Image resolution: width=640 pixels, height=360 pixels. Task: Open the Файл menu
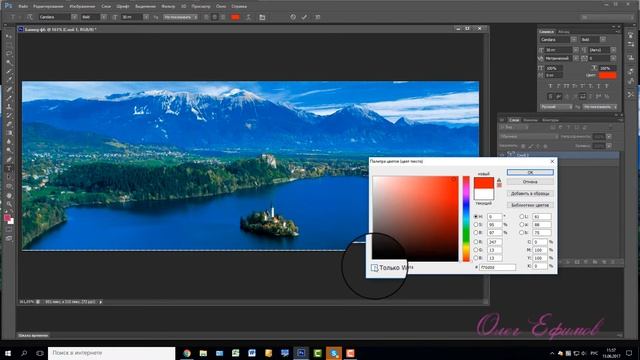coord(23,6)
